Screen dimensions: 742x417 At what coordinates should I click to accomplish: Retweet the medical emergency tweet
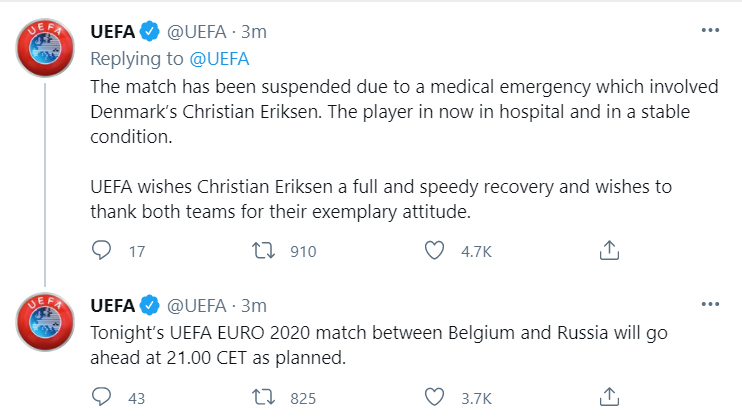tap(263, 250)
